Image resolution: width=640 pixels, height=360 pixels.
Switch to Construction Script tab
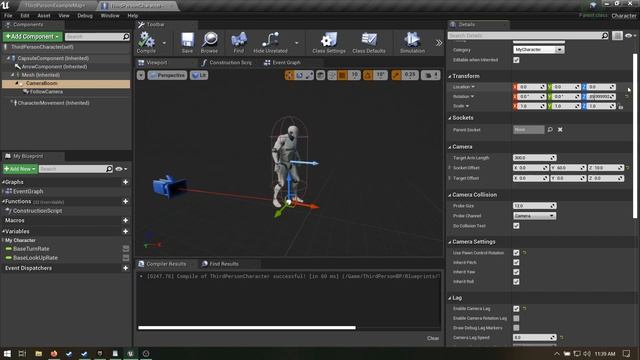(227, 62)
